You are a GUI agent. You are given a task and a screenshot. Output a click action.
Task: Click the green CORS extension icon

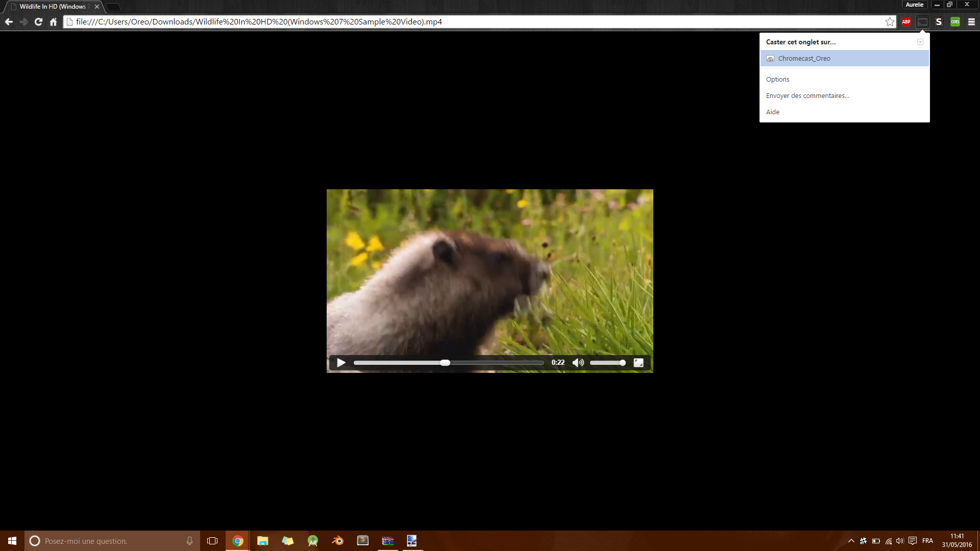click(x=955, y=22)
